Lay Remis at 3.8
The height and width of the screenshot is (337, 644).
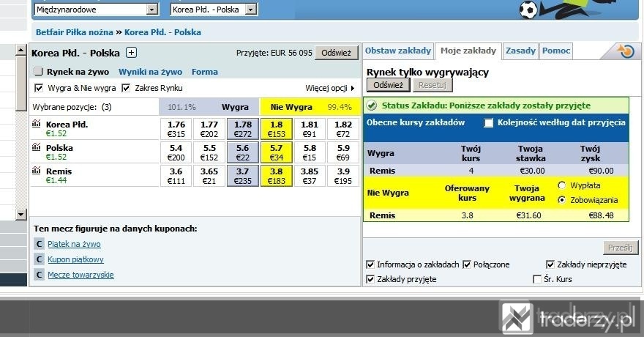tap(277, 176)
